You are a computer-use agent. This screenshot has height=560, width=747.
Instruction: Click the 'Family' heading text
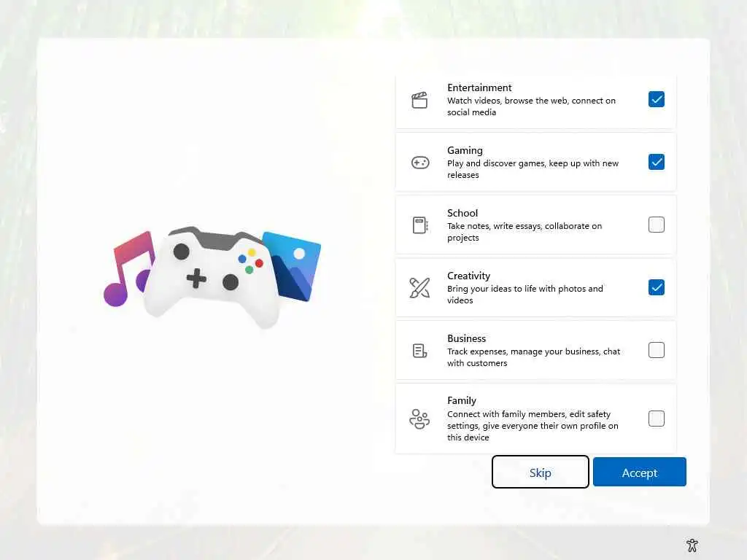tap(461, 401)
